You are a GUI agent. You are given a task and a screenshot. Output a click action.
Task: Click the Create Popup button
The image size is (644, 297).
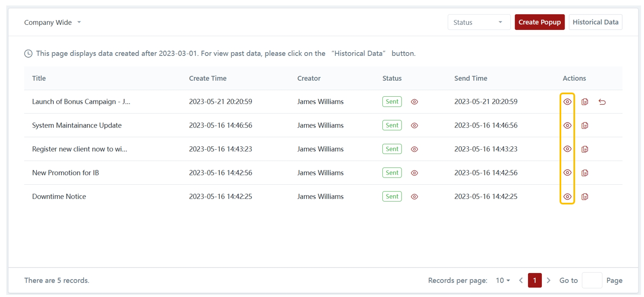tap(539, 22)
